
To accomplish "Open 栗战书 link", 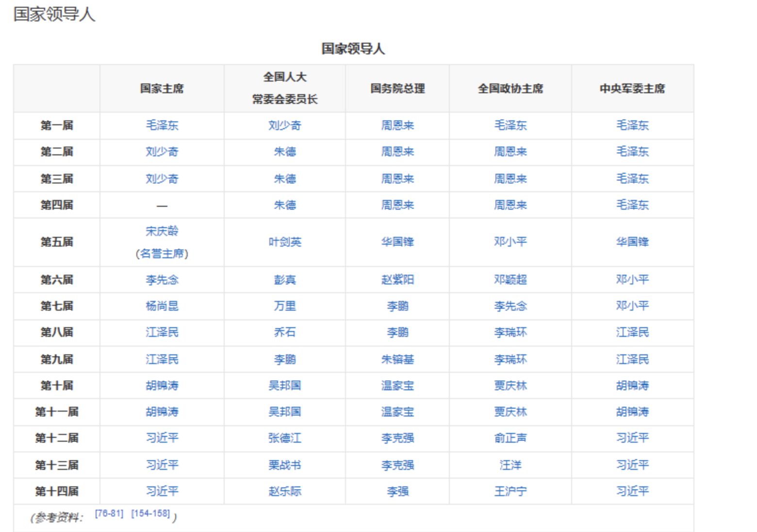I will [285, 465].
